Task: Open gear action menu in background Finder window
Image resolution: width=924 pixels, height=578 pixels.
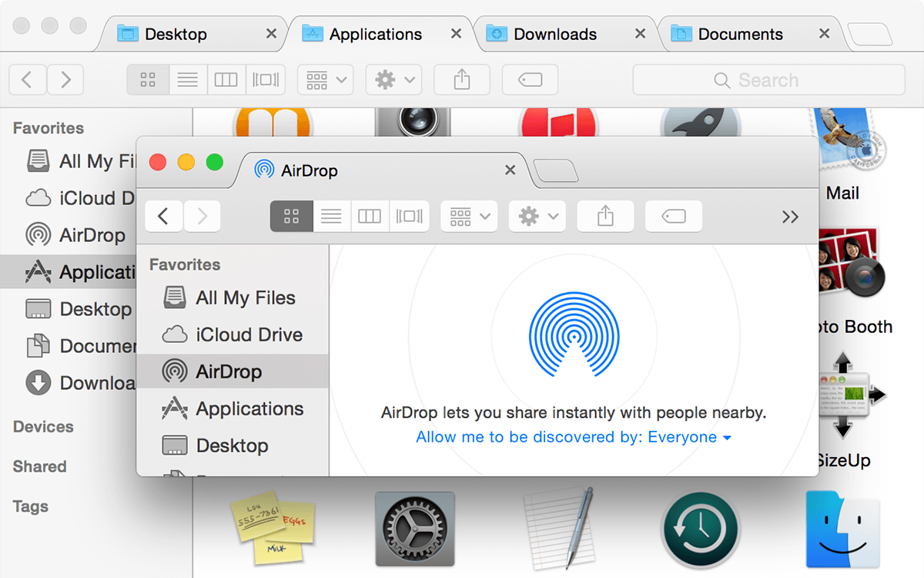Action: point(393,79)
